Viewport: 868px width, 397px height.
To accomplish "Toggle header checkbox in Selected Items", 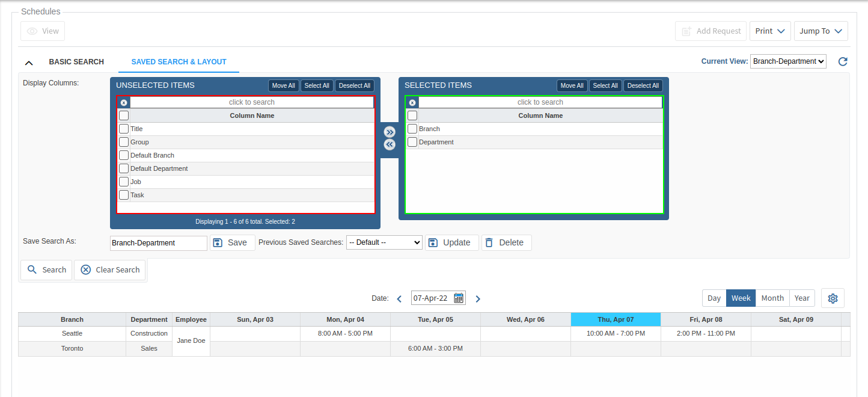I will [x=412, y=115].
